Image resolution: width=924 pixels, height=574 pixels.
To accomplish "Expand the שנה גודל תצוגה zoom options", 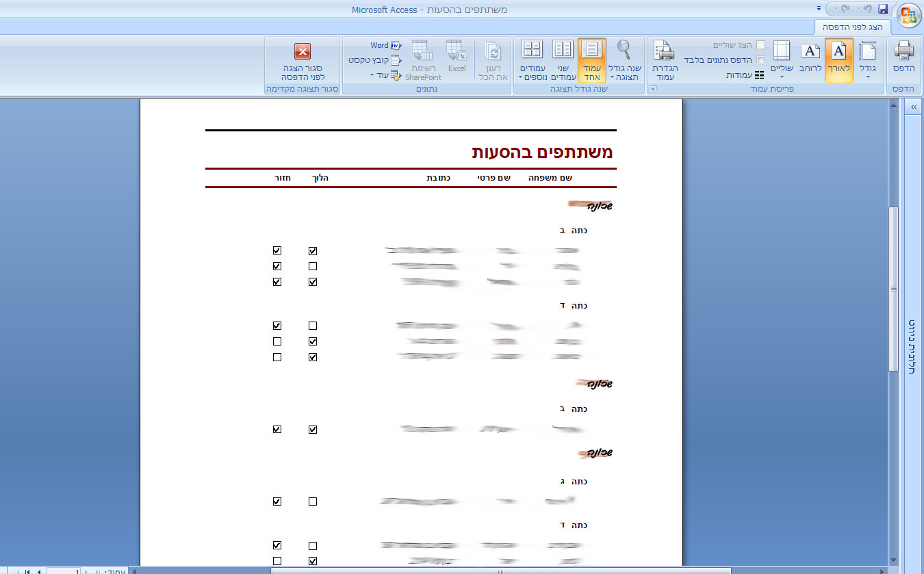I will click(x=624, y=73).
